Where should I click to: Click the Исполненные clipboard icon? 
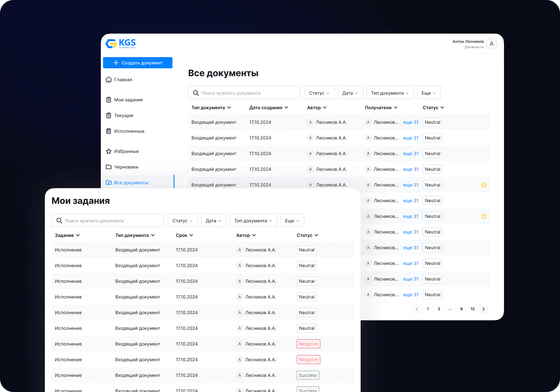point(109,131)
